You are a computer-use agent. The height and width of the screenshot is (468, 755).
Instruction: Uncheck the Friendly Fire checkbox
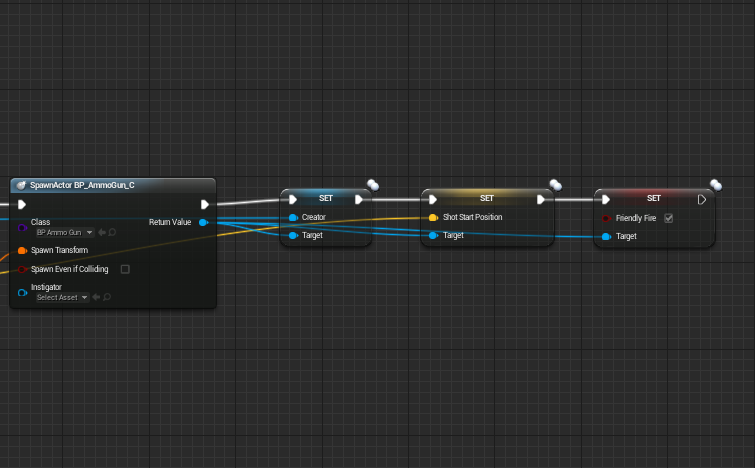tap(669, 219)
